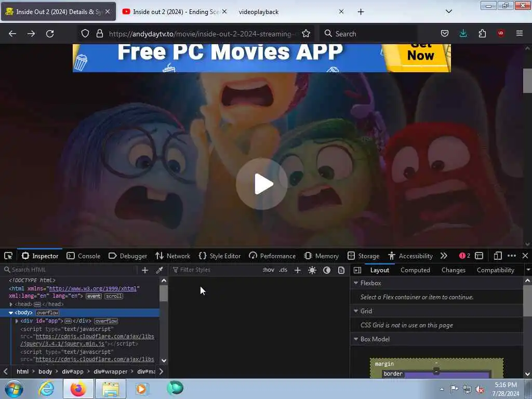Bookmark this page with the star
This screenshot has width=532, height=399.
[x=306, y=34]
